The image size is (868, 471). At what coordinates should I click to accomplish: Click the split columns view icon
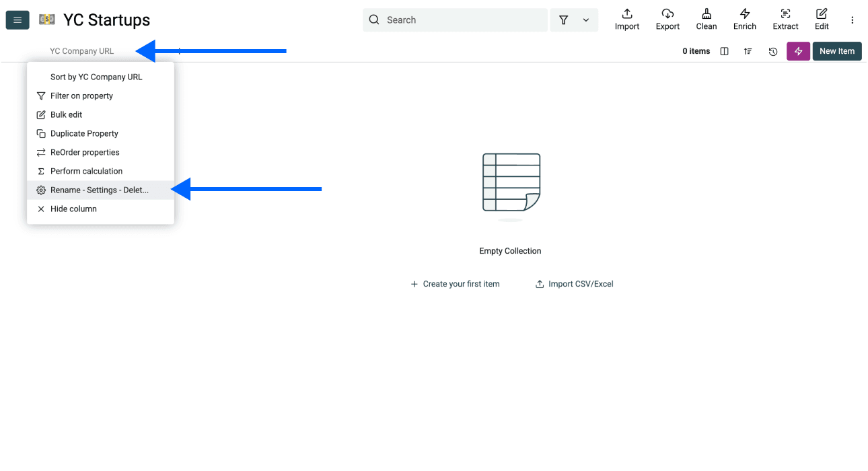(x=724, y=51)
